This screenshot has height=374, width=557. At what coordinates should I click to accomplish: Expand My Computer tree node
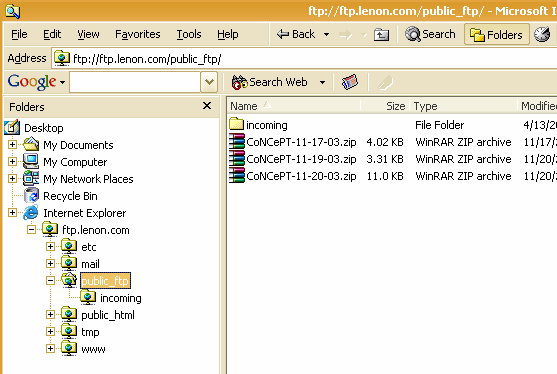pos(12,162)
